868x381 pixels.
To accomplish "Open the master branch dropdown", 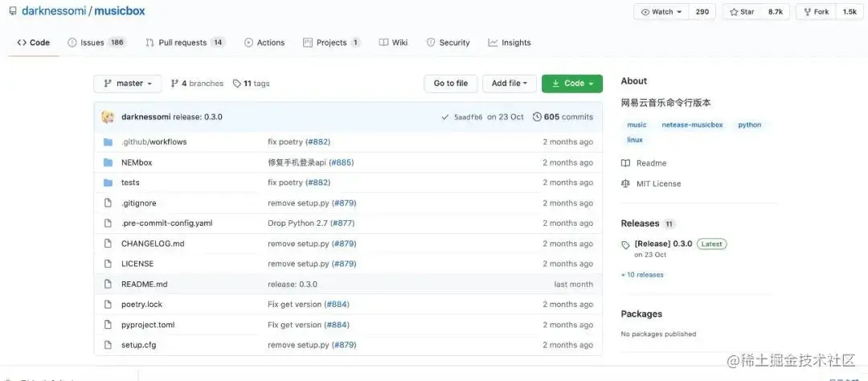I will tap(128, 84).
